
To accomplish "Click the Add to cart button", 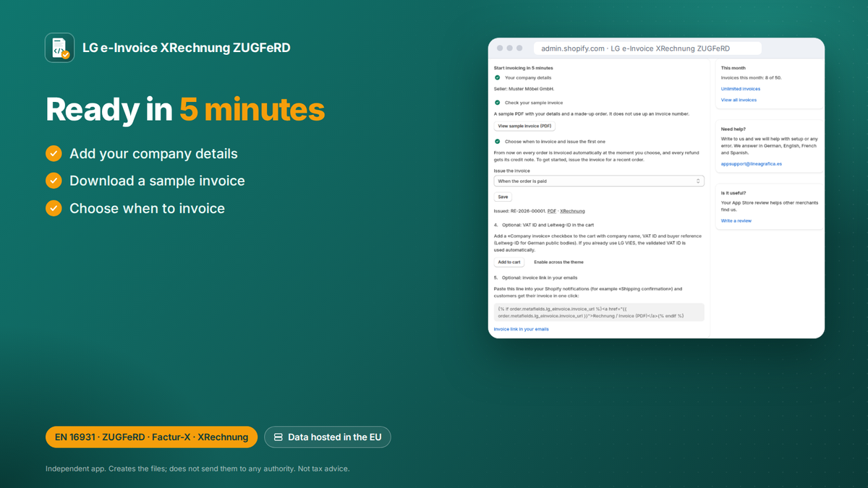I will [x=509, y=262].
